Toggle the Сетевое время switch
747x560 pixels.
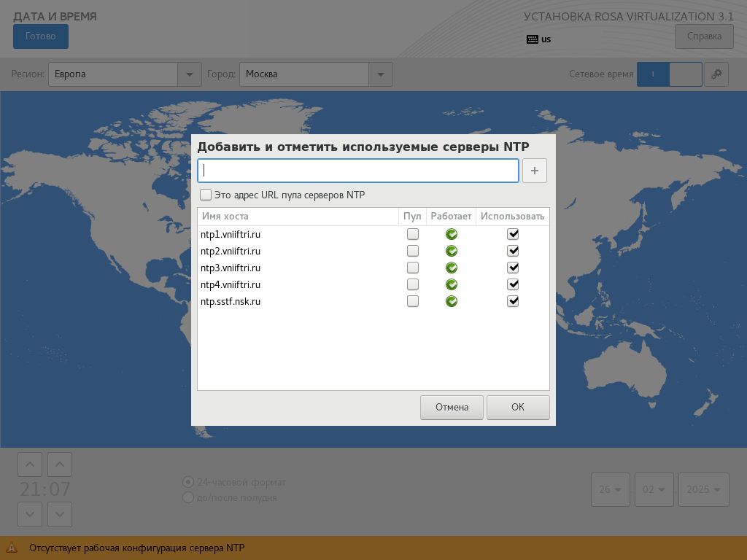point(669,74)
